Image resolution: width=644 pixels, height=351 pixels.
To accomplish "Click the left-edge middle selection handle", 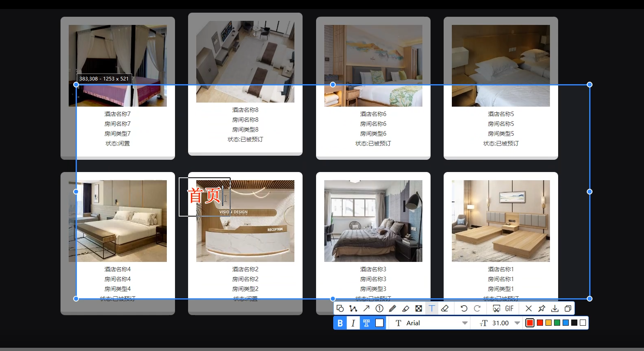I will 76,192.
